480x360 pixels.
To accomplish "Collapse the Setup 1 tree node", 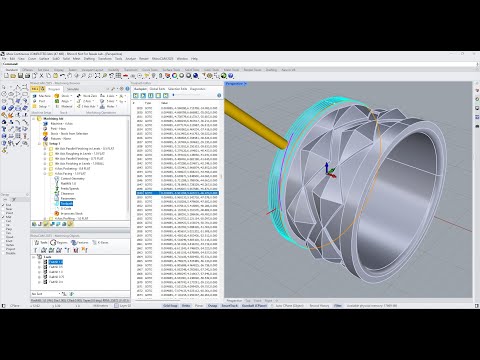I will click(39, 144).
